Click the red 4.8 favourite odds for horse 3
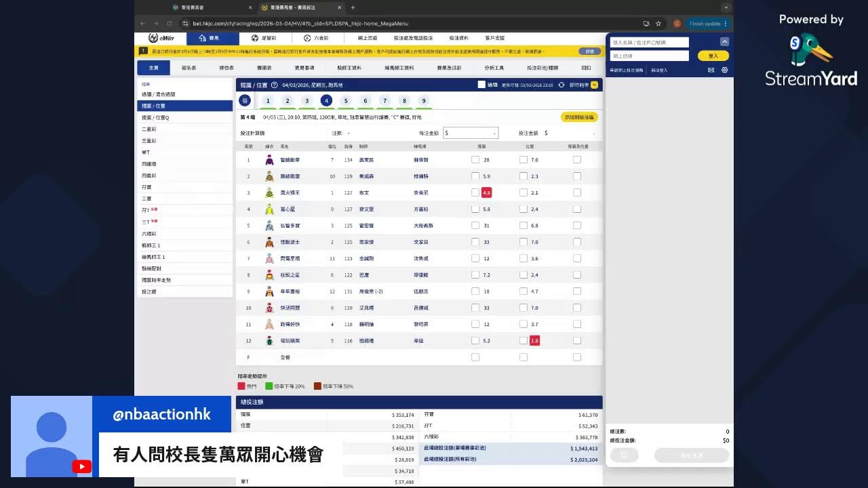868x488 pixels. point(486,192)
